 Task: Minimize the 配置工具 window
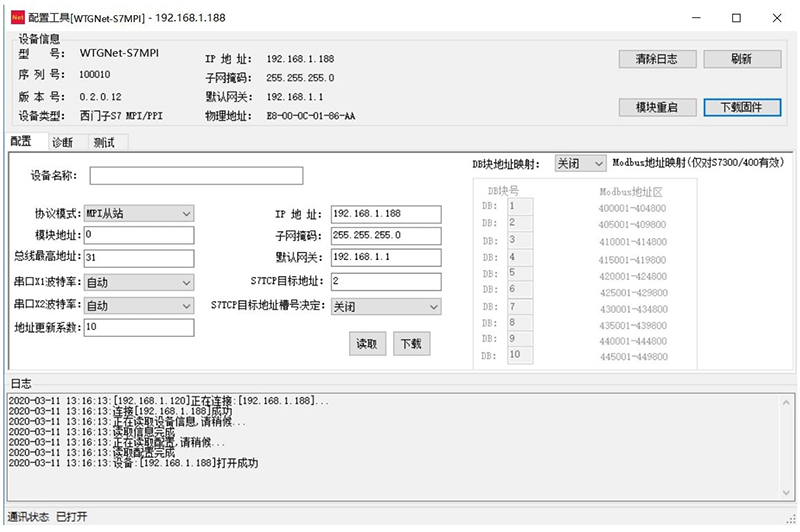point(696,18)
